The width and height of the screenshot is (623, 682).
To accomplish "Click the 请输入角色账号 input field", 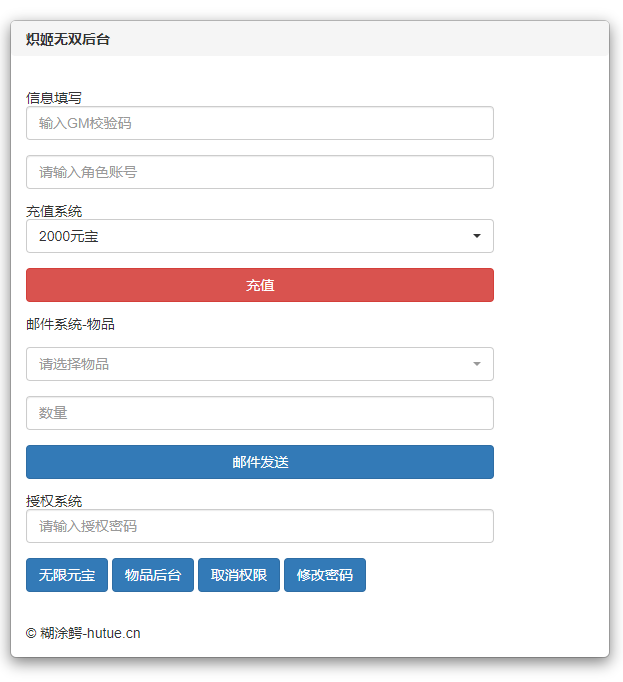I will pos(260,172).
